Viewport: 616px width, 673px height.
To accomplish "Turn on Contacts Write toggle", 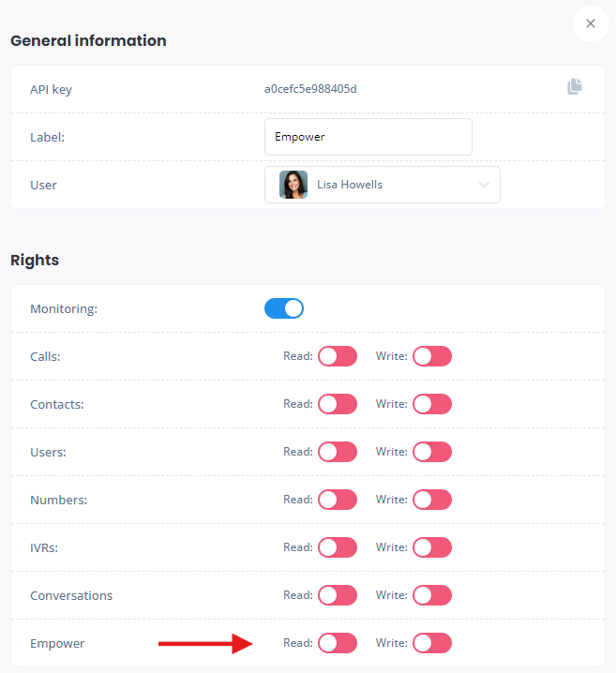I will click(x=432, y=404).
